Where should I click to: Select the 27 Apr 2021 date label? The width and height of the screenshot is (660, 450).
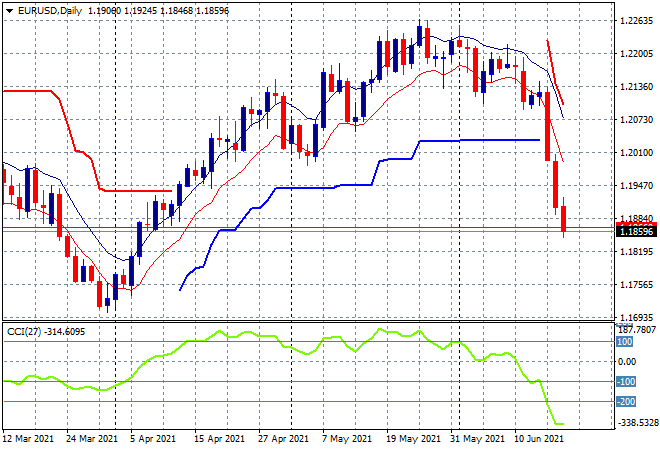click(283, 439)
